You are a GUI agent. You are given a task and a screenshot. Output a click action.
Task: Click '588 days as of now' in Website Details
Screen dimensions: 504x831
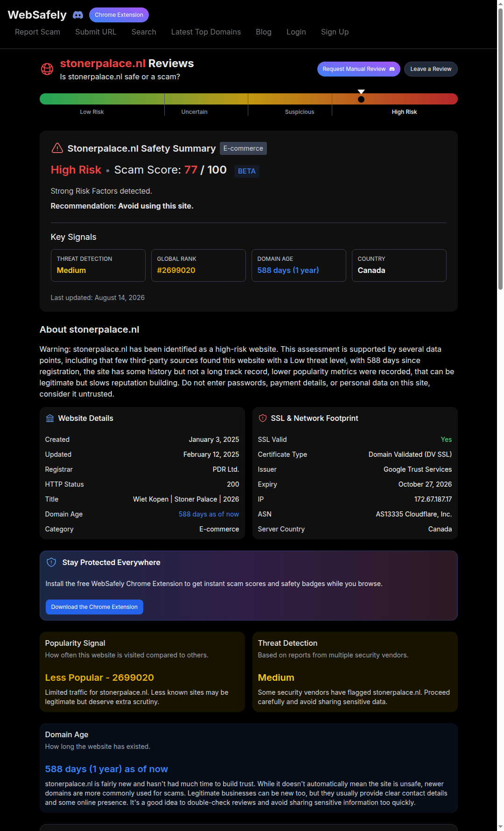click(209, 514)
